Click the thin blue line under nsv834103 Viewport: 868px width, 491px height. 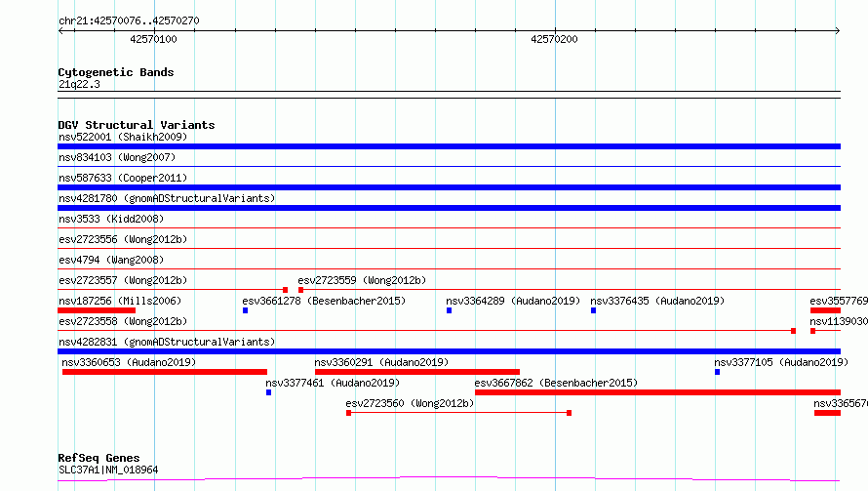[449, 166]
